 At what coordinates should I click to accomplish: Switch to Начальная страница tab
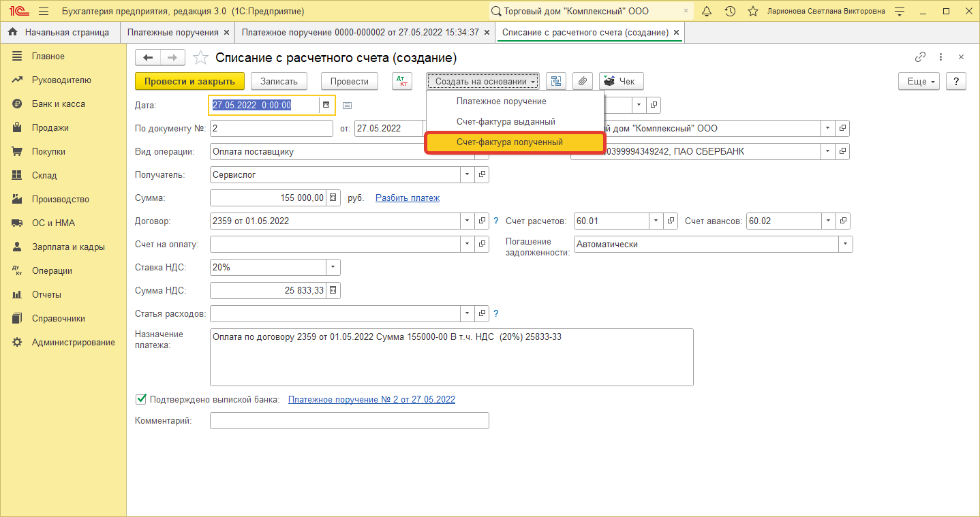coord(59,32)
